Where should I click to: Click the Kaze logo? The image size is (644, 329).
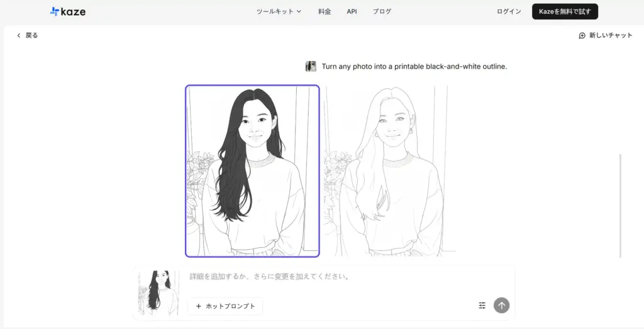pyautogui.click(x=68, y=11)
